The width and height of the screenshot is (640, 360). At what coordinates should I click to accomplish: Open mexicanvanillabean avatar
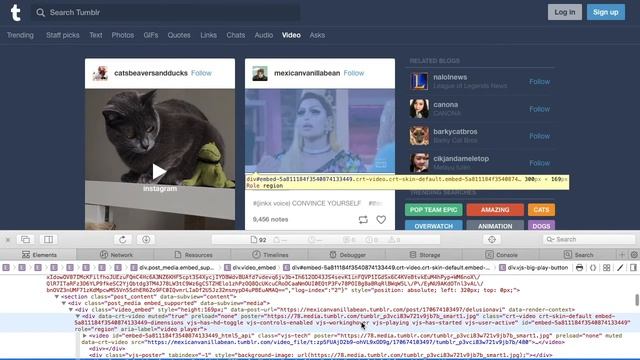click(x=260, y=73)
